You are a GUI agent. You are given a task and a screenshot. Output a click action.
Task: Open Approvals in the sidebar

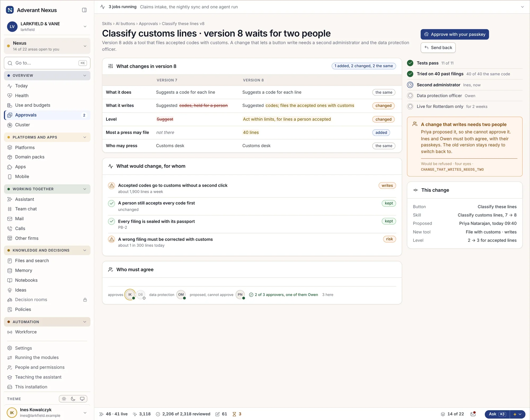coord(47,115)
